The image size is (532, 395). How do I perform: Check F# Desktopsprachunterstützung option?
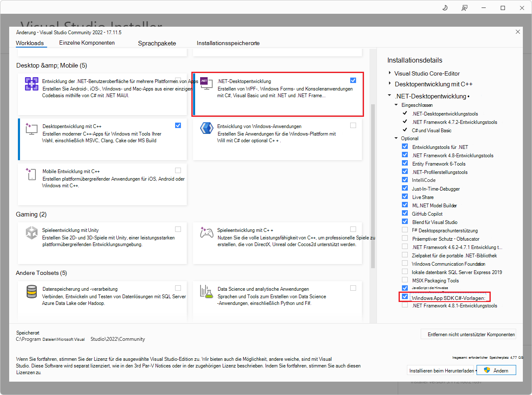[x=405, y=230]
